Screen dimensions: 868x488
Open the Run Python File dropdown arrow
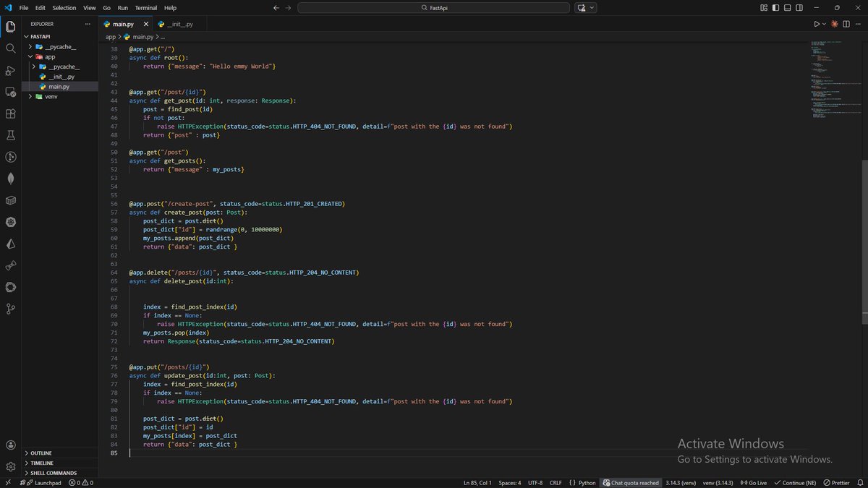tap(825, 24)
